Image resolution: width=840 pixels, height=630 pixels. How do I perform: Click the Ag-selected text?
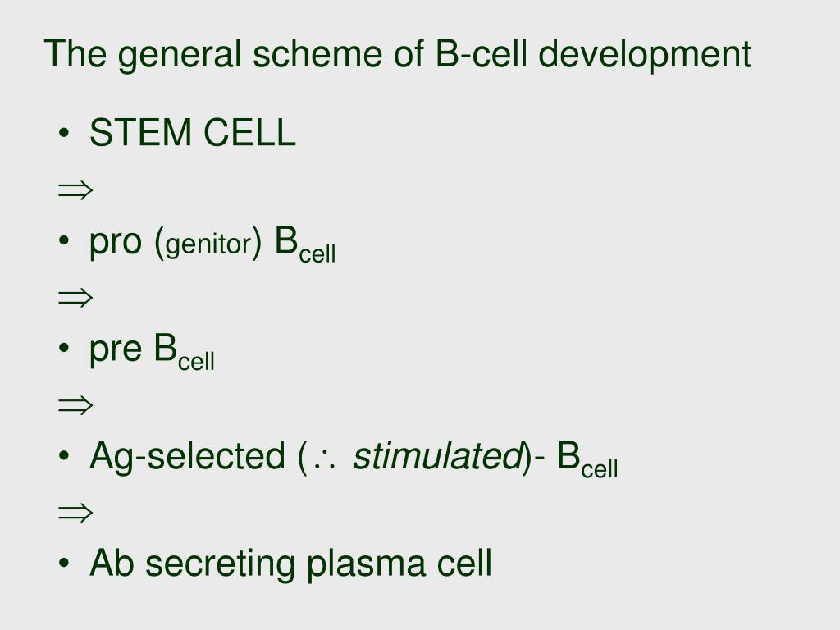(187, 457)
